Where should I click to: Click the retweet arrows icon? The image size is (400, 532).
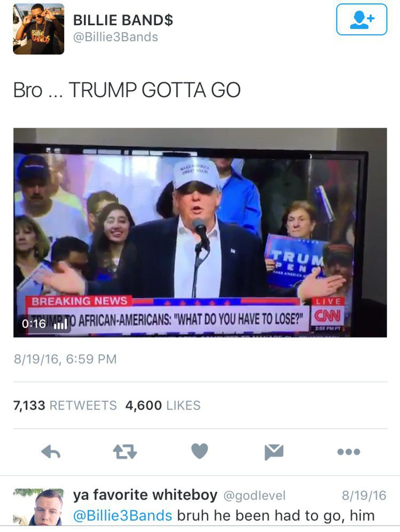(x=125, y=452)
